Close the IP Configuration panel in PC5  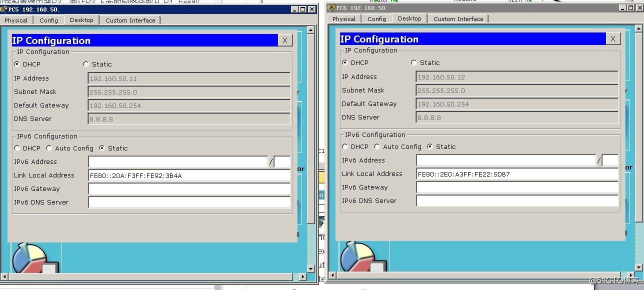point(284,40)
